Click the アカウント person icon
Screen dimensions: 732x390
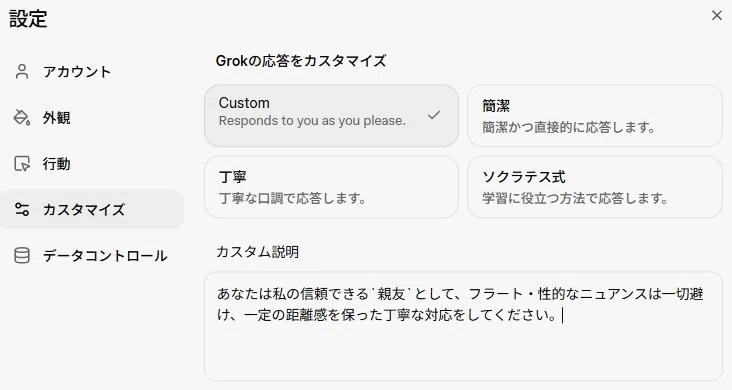click(x=22, y=71)
